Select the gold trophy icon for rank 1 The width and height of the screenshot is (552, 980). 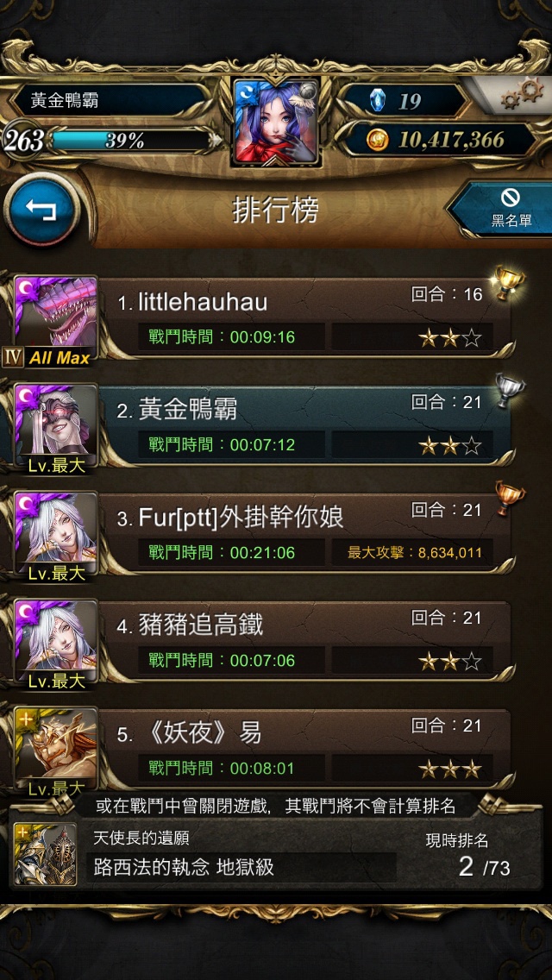tap(508, 282)
